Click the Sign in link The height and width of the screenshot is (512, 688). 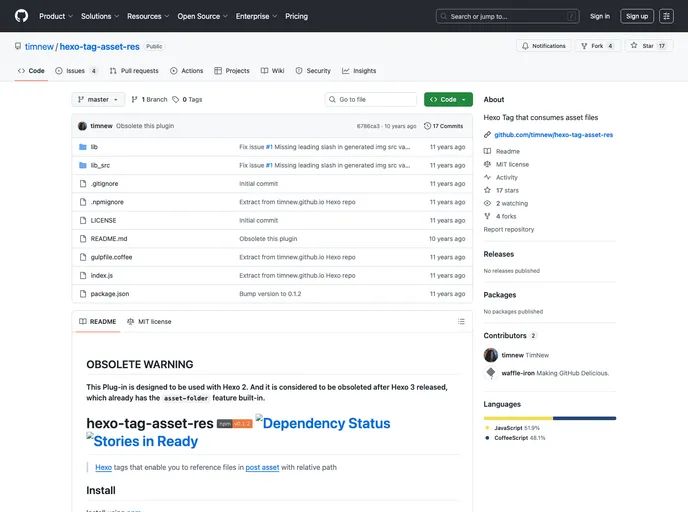pos(600,16)
